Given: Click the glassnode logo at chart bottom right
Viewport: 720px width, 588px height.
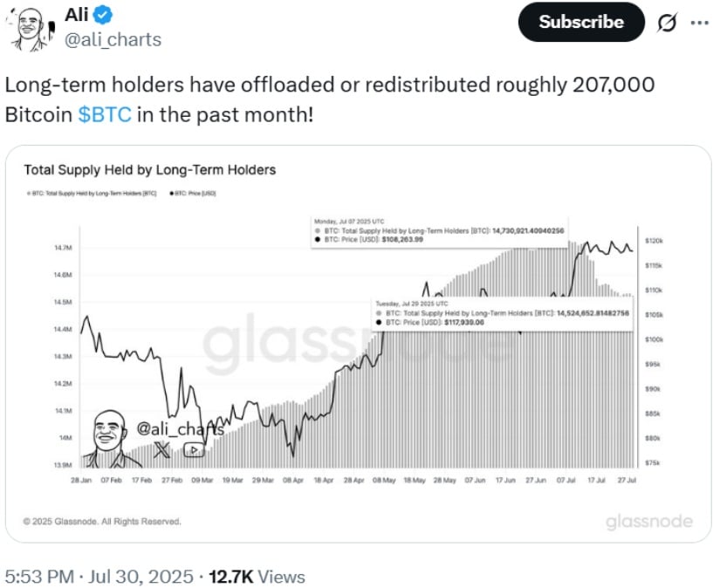Looking at the screenshot, I should coord(648,522).
